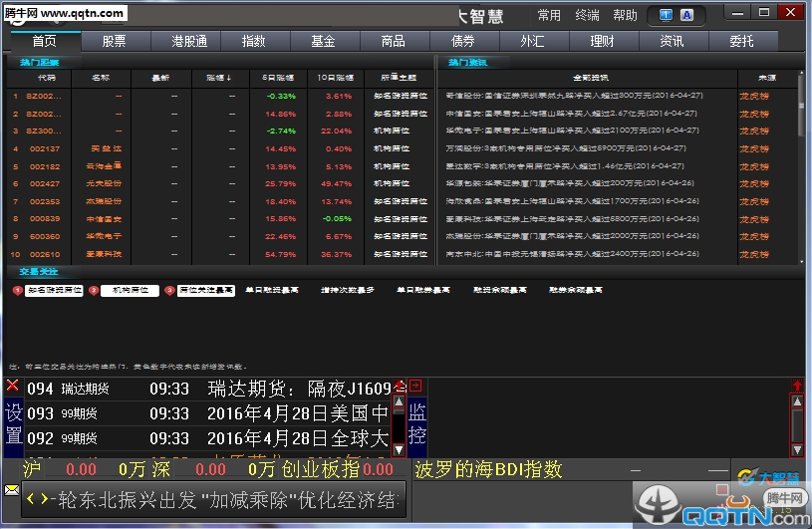Click the envelope message icon
The width and height of the screenshot is (812, 529).
point(11,490)
